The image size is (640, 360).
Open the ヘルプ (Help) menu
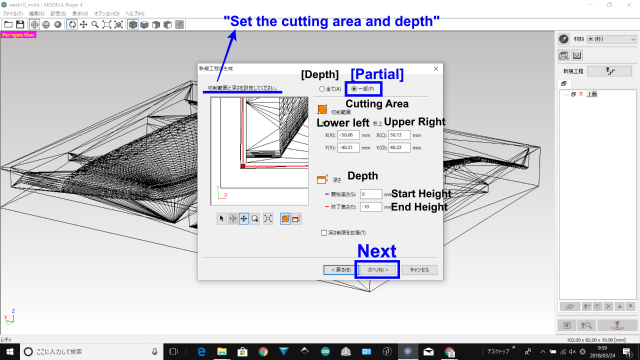coord(135,13)
